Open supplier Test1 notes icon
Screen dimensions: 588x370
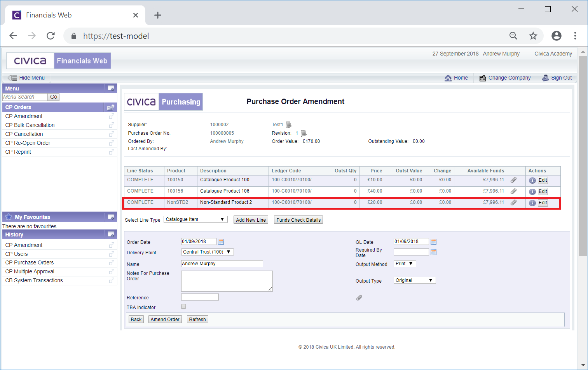pos(289,125)
